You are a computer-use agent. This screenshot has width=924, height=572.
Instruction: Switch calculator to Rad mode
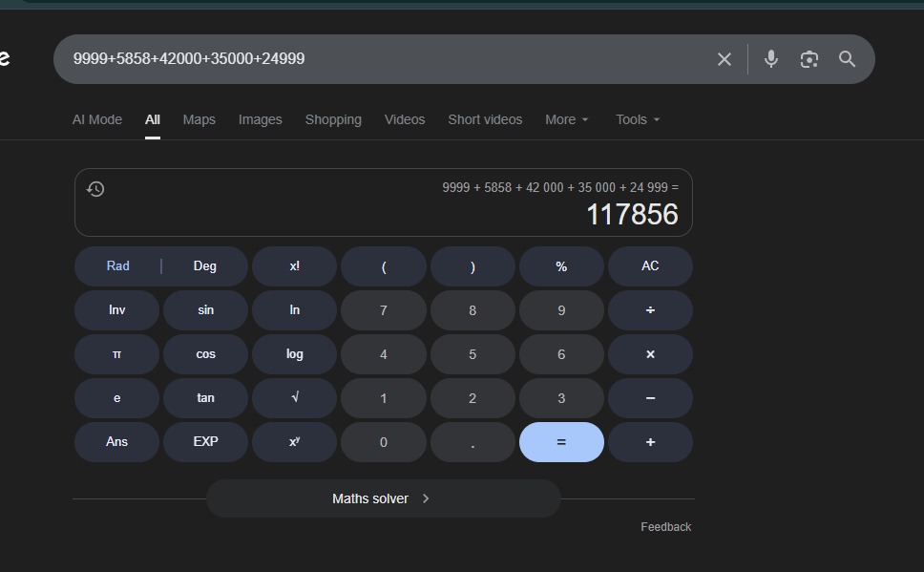(x=117, y=266)
